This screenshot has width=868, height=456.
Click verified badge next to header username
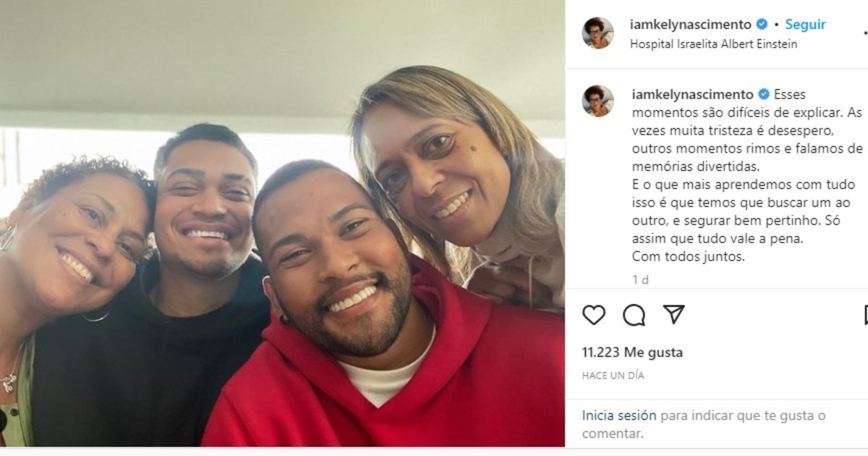762,25
